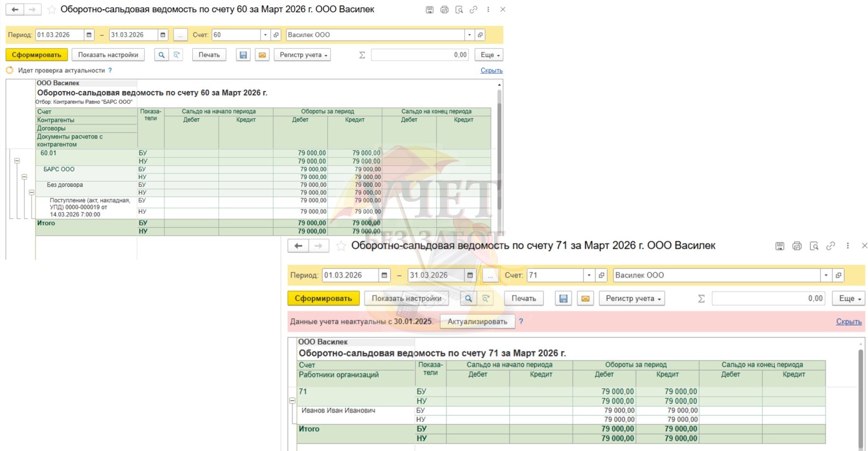Click the yellow Сформировать button for account 60
This screenshot has width=868, height=451.
click(36, 55)
